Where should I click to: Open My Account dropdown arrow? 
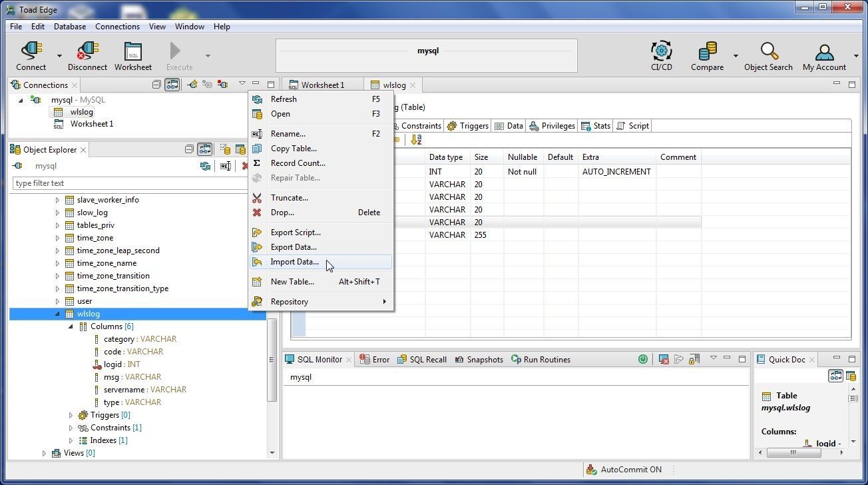(x=856, y=56)
